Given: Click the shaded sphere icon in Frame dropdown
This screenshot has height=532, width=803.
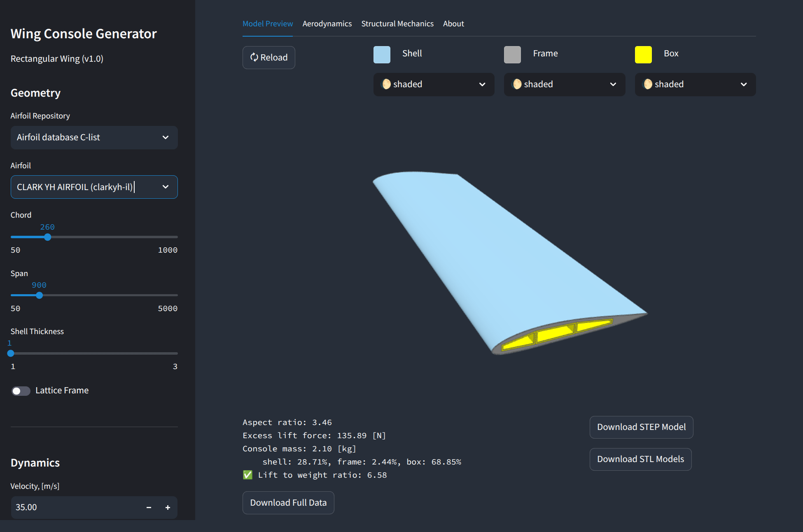Looking at the screenshot, I should pyautogui.click(x=517, y=84).
